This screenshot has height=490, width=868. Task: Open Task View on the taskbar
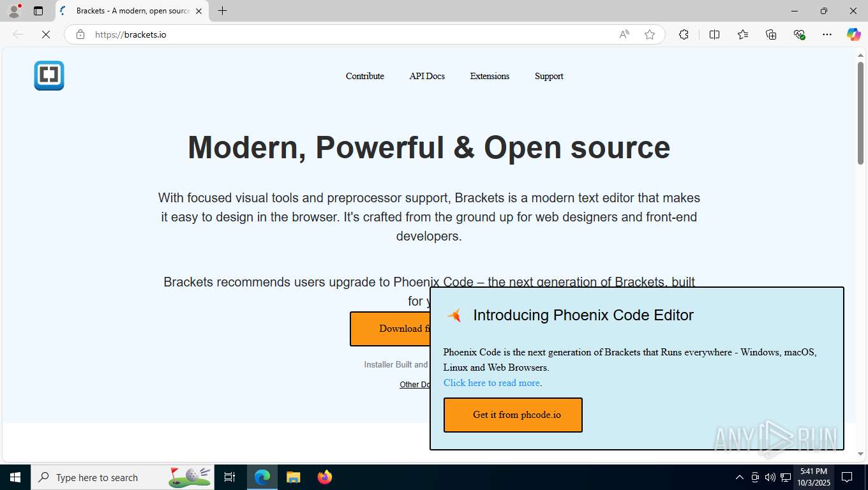click(230, 477)
